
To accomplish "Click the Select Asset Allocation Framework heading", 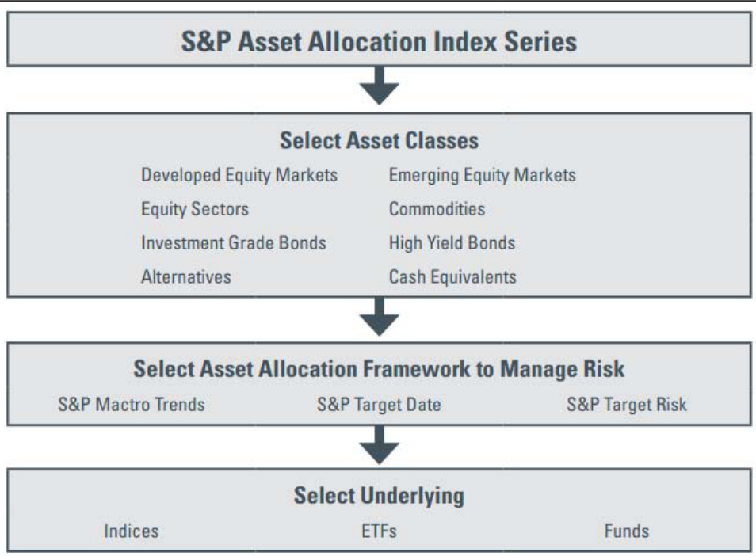I will point(379,369).
